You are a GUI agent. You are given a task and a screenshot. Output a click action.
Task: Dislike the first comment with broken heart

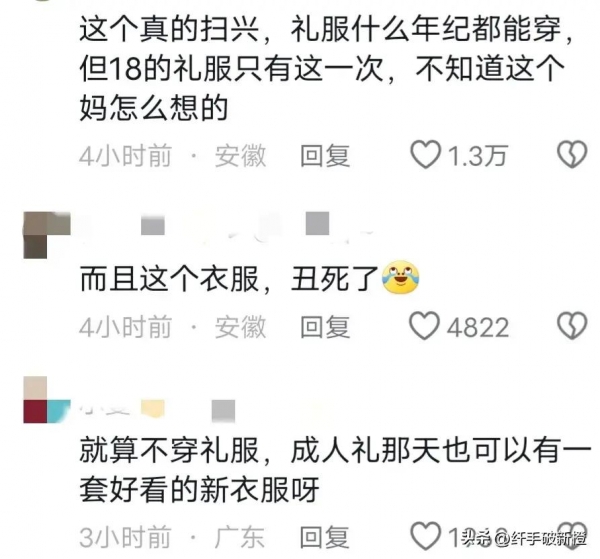click(x=572, y=154)
